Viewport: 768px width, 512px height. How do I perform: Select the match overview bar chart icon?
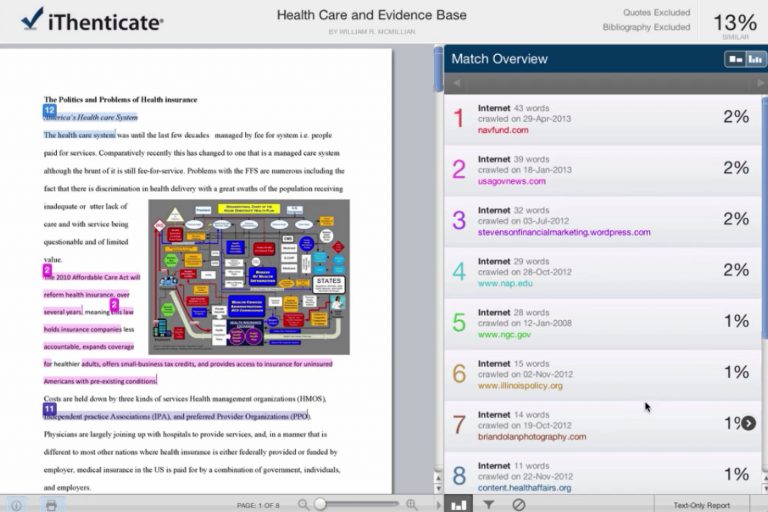click(459, 505)
